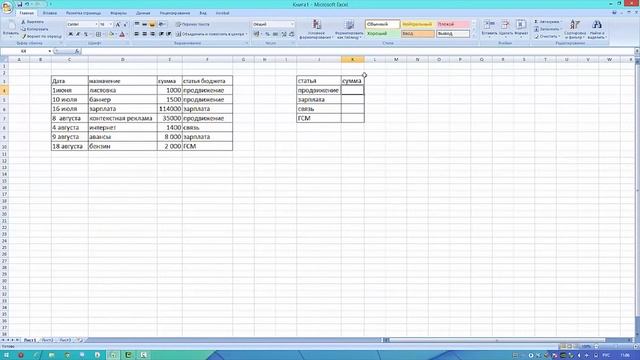640x360 pixels.
Task: Open the round Office button menu
Action: (x=7, y=7)
